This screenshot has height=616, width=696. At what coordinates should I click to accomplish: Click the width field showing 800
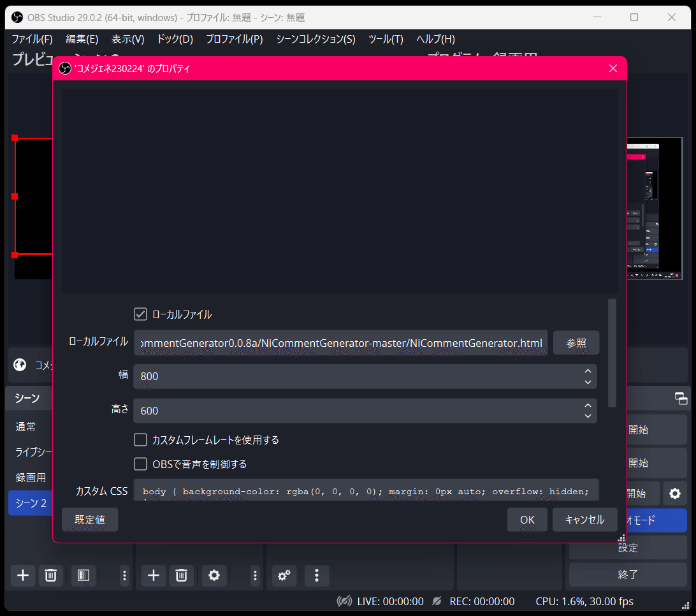(x=365, y=377)
